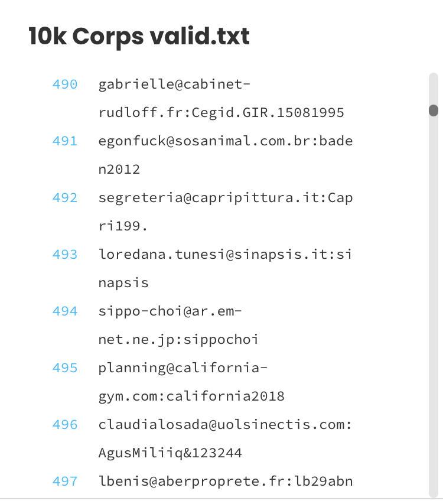Click the wrapped second row of line 492

tap(123, 226)
